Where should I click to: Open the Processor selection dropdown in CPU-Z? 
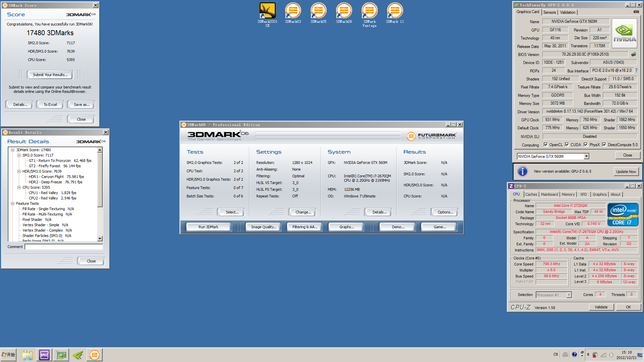569,295
